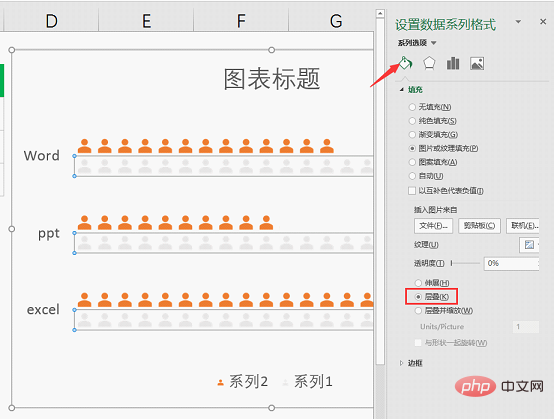Click the ppt axis label
This screenshot has width=554, height=419.
click(49, 234)
